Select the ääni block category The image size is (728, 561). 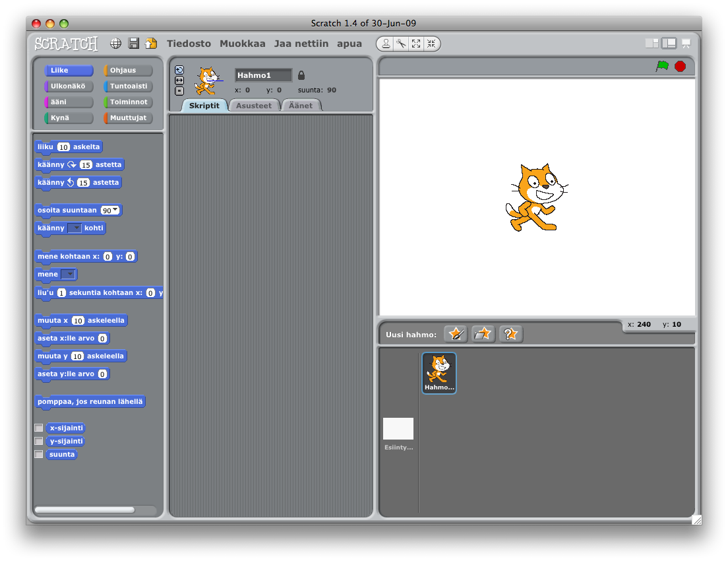pos(69,102)
